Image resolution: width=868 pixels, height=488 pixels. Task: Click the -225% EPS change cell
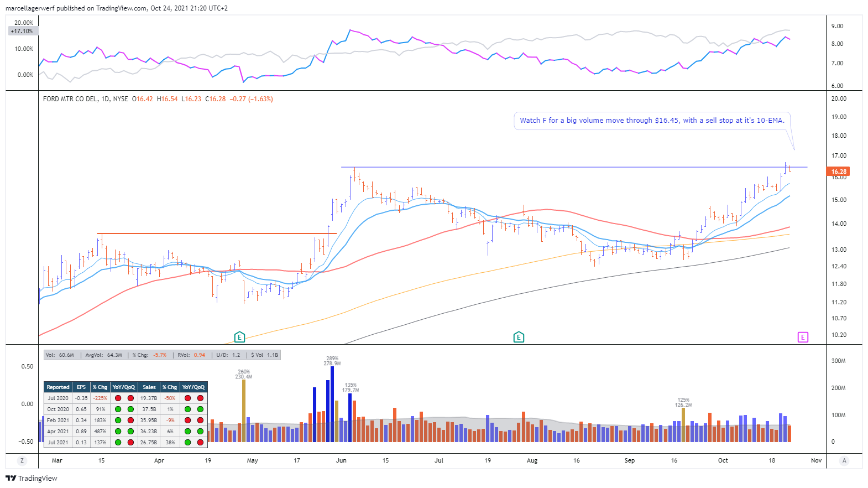pyautogui.click(x=100, y=398)
